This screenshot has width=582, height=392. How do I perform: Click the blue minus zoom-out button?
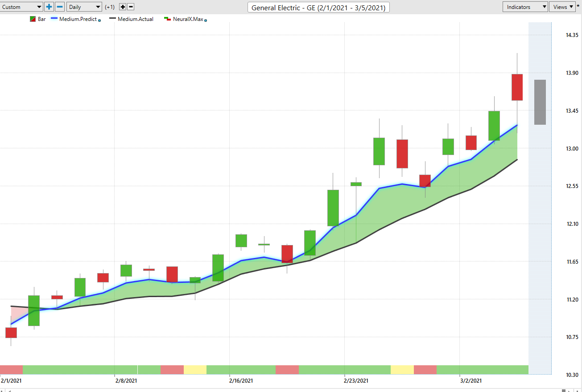(x=60, y=7)
